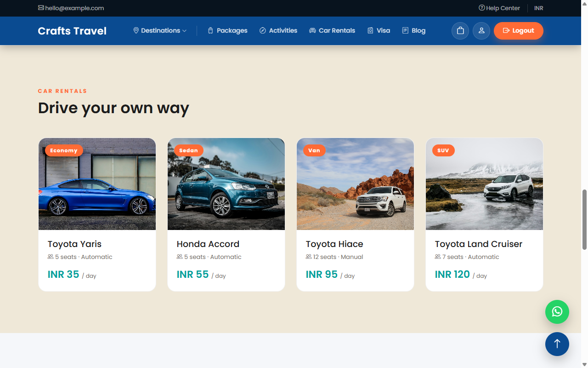Click the SUV badge
The image size is (588, 368).
pos(443,150)
